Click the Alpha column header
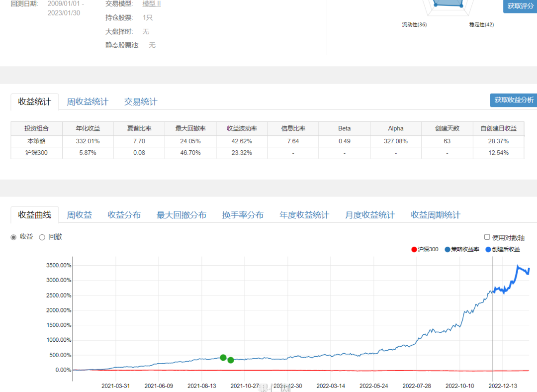 tap(396, 128)
